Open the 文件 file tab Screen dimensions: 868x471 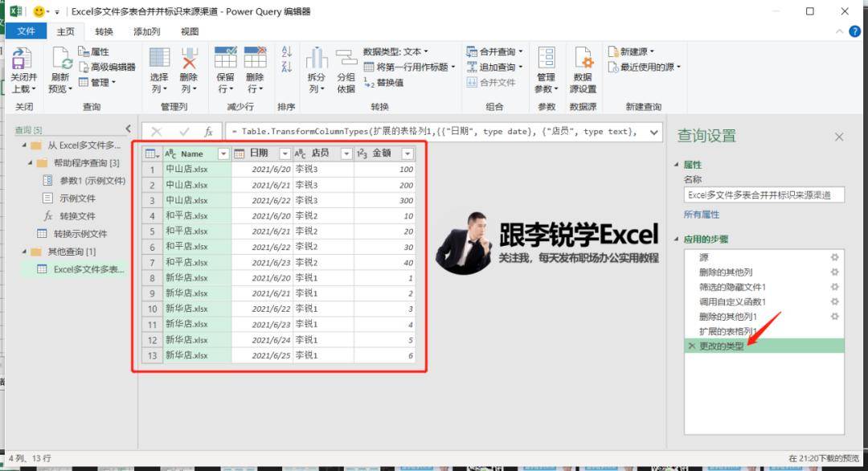(x=26, y=31)
